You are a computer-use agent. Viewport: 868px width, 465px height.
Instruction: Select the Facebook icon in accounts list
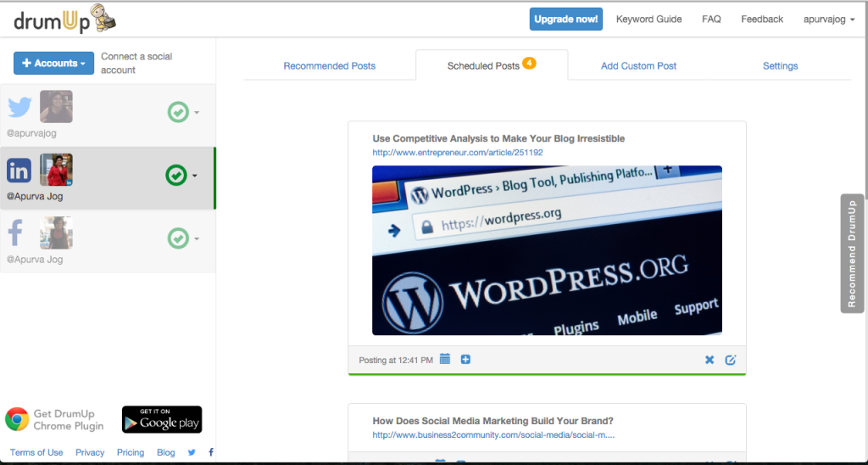point(15,233)
